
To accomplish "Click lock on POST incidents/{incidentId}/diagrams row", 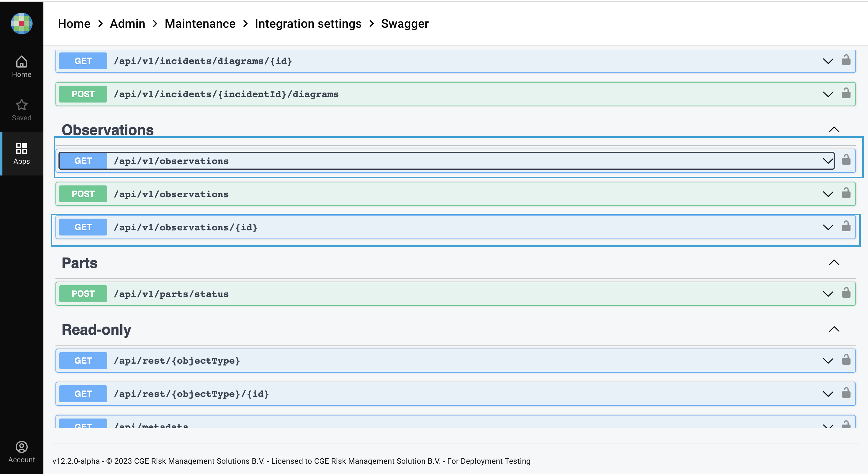I will (846, 93).
